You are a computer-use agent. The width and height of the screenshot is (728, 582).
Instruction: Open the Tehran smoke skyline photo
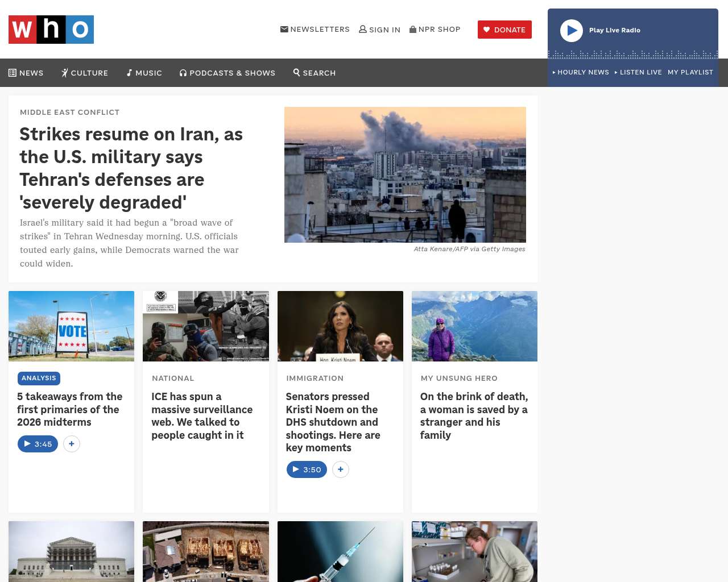point(405,174)
